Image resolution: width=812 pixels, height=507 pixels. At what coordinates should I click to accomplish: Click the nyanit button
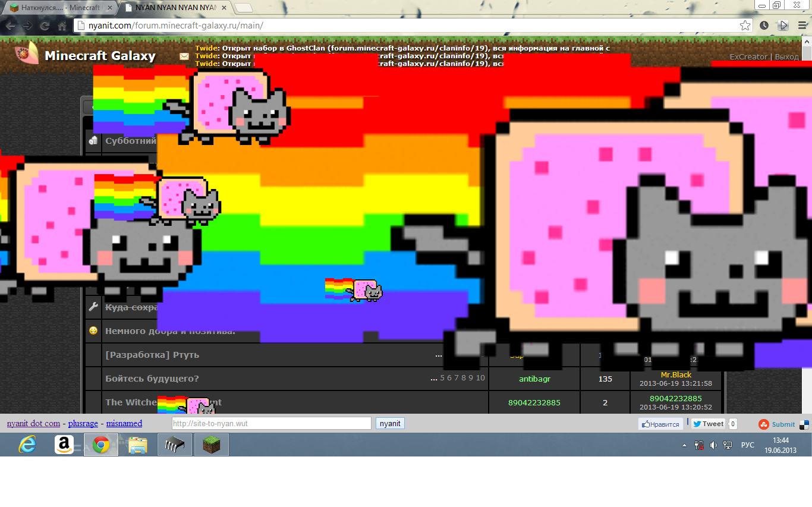(390, 423)
